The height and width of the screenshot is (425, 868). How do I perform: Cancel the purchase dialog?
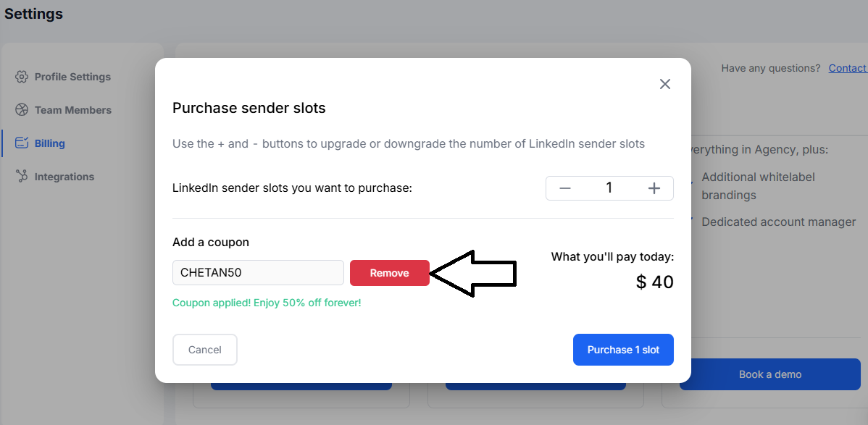tap(204, 349)
